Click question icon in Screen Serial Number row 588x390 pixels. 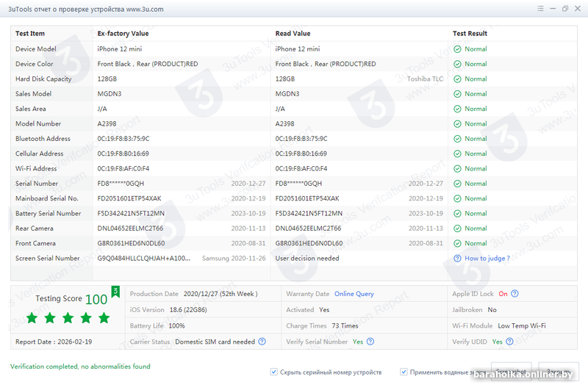click(457, 259)
